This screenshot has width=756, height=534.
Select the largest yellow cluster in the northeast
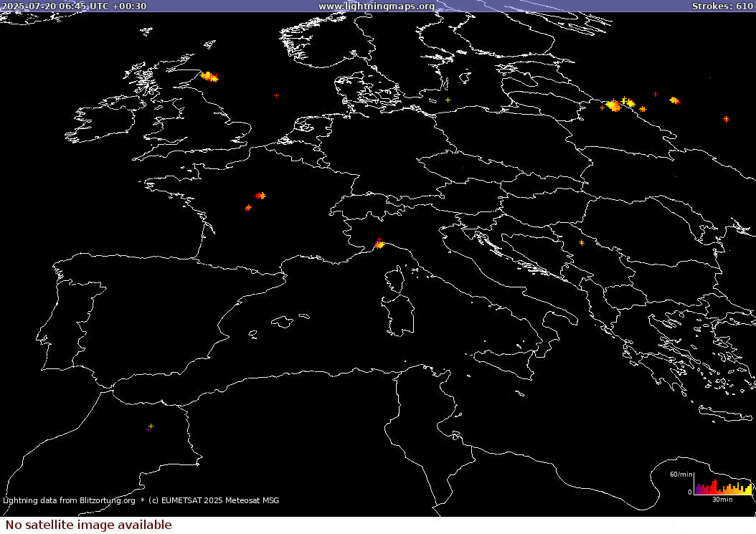coord(613,106)
